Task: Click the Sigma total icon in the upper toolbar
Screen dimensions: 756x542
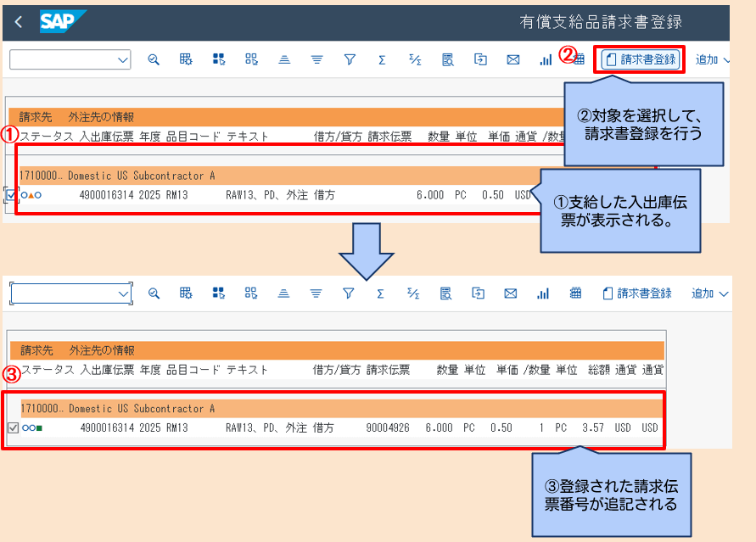Action: [x=382, y=59]
